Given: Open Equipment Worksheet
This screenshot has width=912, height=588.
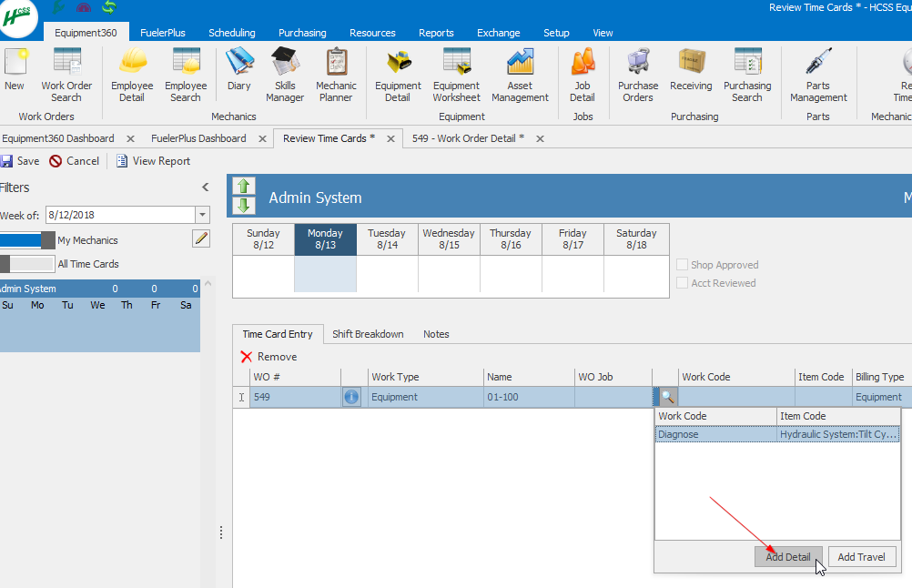Looking at the screenshot, I should click(457, 75).
